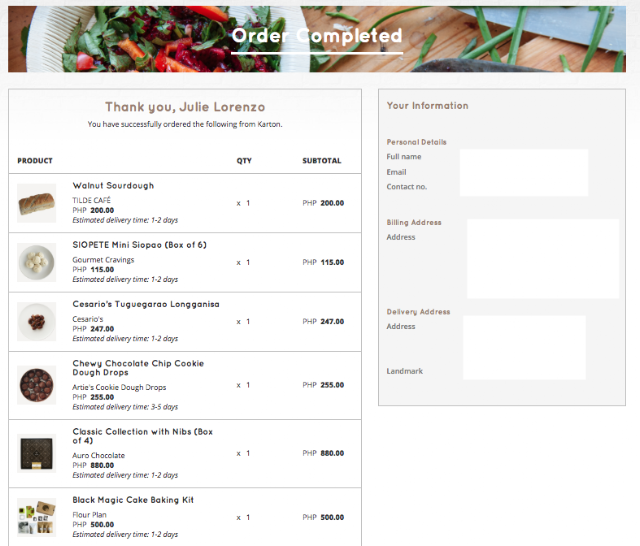640x546 pixels.
Task: Open the Black Magic Cake Baking Kit title
Action: tap(133, 500)
